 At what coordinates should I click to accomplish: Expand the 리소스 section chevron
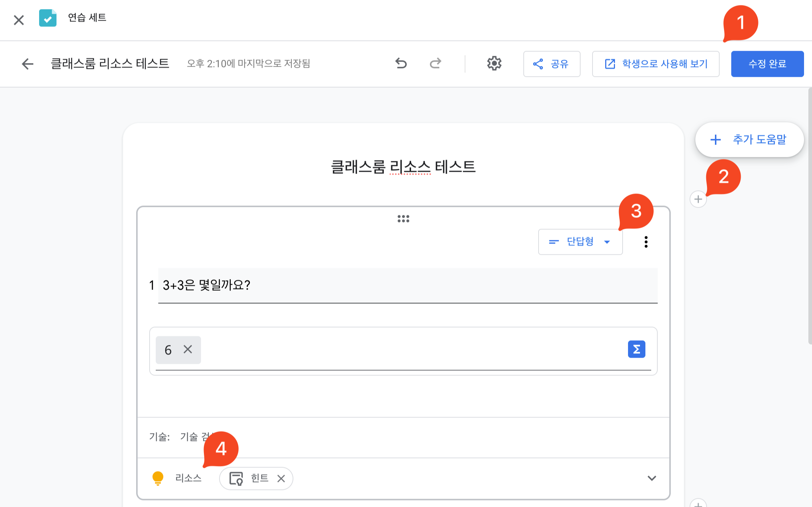pos(652,478)
